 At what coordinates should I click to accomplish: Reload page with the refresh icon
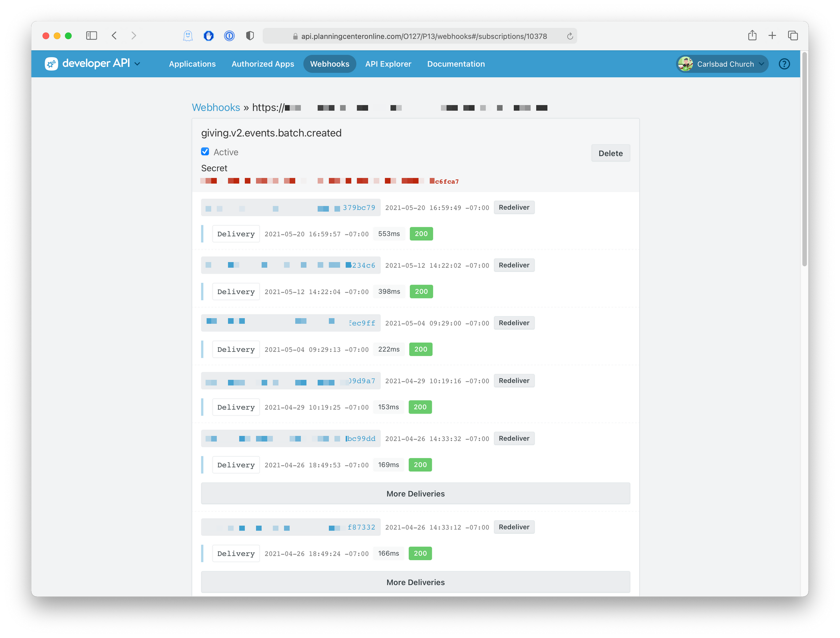coord(570,37)
